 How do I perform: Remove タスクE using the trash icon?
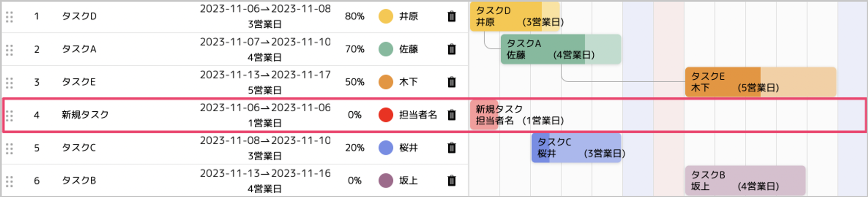pyautogui.click(x=451, y=82)
